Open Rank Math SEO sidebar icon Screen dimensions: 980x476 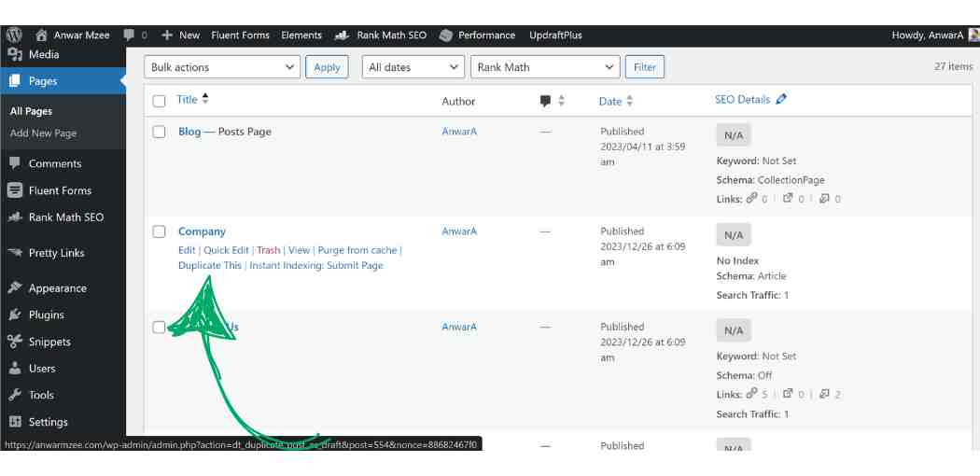pyautogui.click(x=14, y=217)
